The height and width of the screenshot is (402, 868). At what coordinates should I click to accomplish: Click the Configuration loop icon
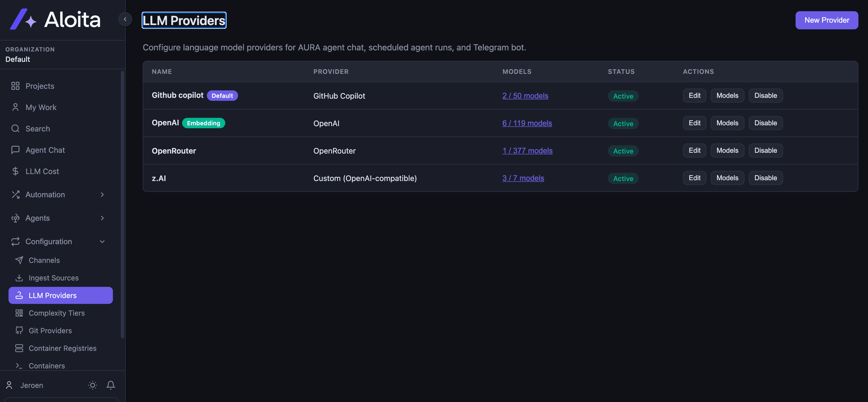point(15,242)
